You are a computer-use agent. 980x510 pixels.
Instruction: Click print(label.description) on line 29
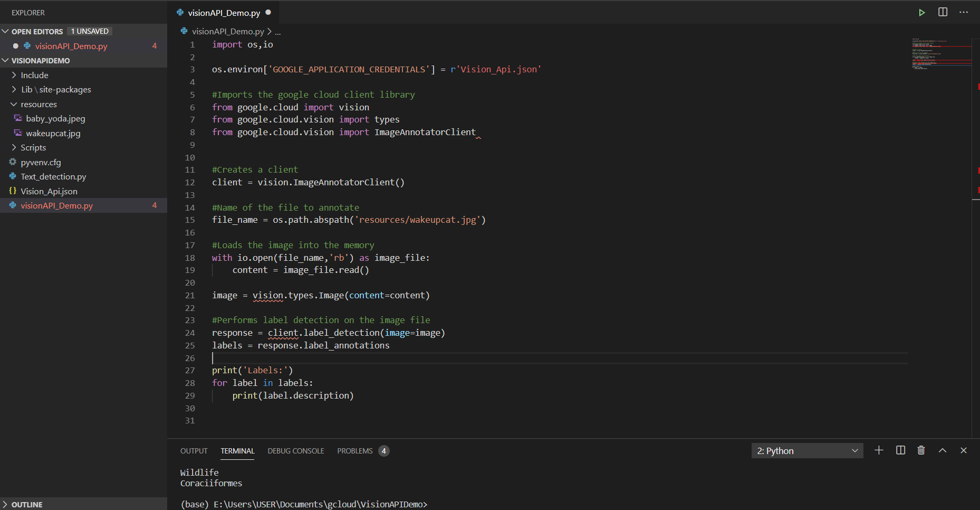click(293, 395)
